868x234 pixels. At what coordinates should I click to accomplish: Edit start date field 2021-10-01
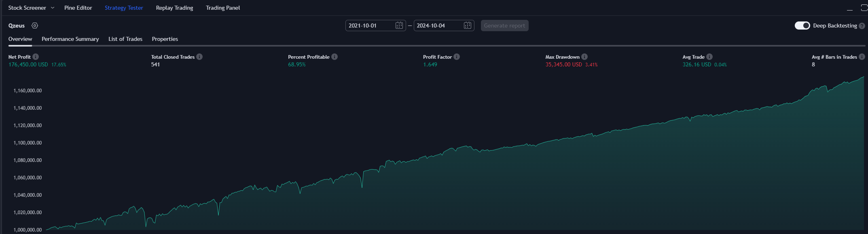(375, 26)
